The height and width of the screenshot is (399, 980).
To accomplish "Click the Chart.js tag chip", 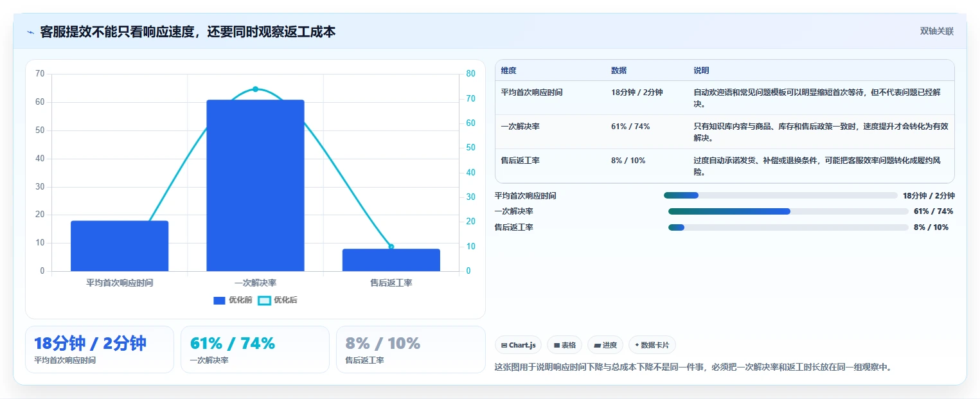I will click(x=519, y=345).
